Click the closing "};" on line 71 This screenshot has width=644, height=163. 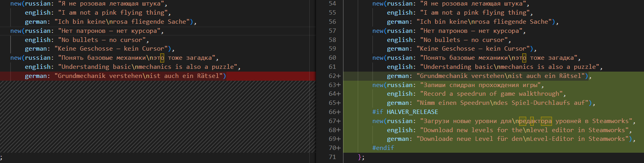[361, 157]
